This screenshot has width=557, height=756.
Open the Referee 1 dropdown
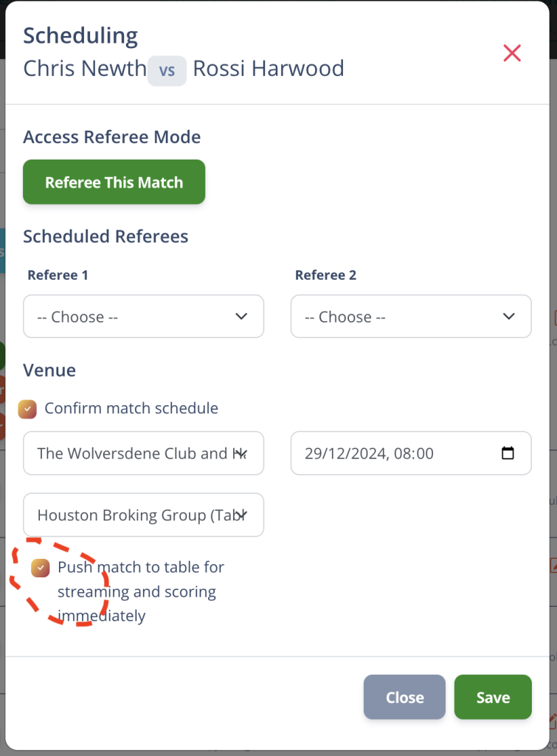[x=144, y=316]
